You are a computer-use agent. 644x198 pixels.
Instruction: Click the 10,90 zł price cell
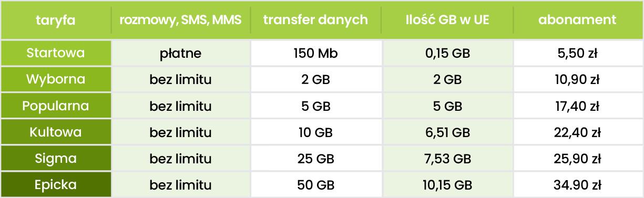point(577,80)
